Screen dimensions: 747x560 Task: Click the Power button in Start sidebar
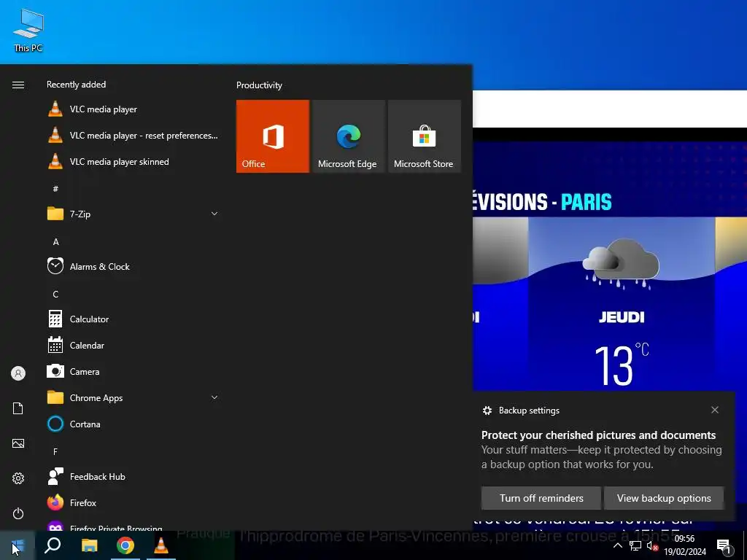coord(18,513)
